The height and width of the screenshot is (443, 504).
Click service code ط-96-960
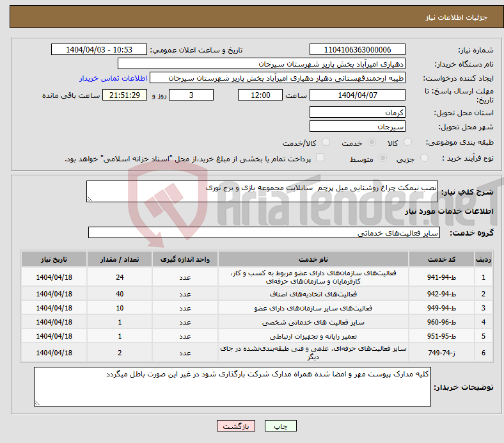click(441, 322)
